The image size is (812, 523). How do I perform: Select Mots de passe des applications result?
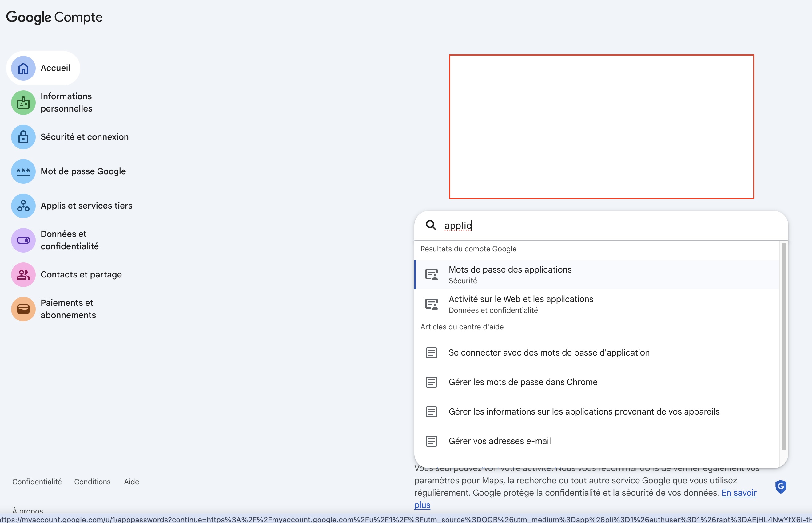510,274
